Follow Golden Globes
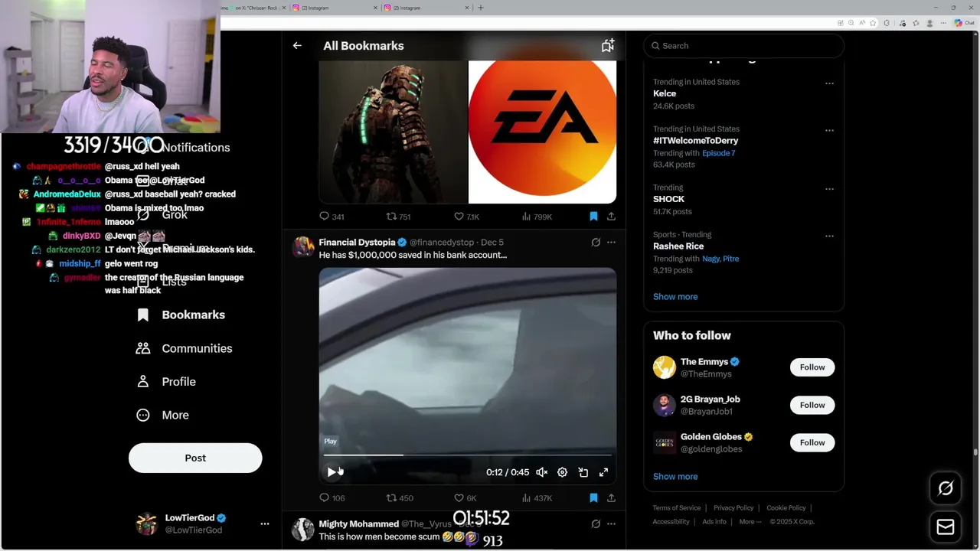Image resolution: width=980 pixels, height=551 pixels. [812, 442]
